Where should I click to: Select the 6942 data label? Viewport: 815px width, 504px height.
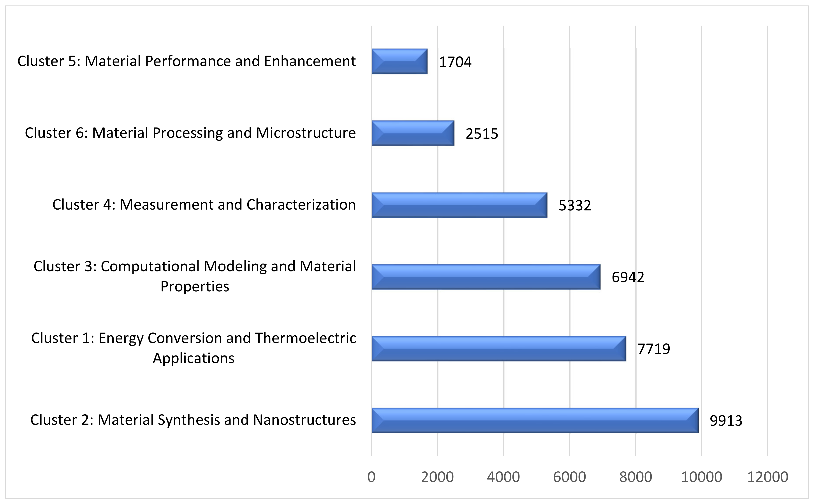pyautogui.click(x=628, y=277)
